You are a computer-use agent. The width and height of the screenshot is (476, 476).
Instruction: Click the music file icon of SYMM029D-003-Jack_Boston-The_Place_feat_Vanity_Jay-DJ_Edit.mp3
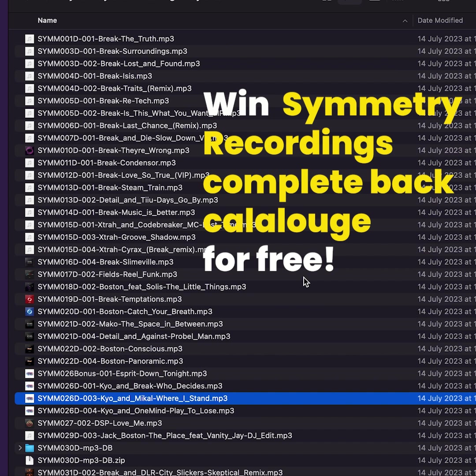point(30,435)
